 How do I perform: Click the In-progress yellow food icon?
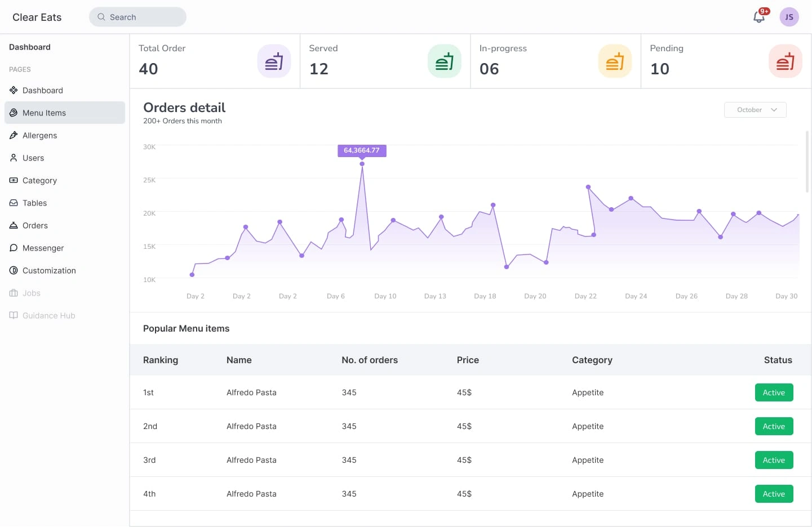point(615,61)
